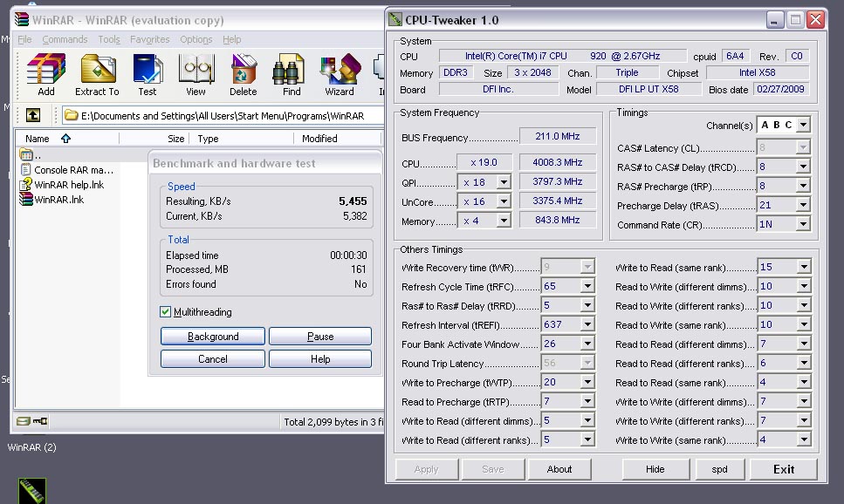Click the CPU-Tweaker title bar icon
Viewport: 844px width, 504px height.
395,20
